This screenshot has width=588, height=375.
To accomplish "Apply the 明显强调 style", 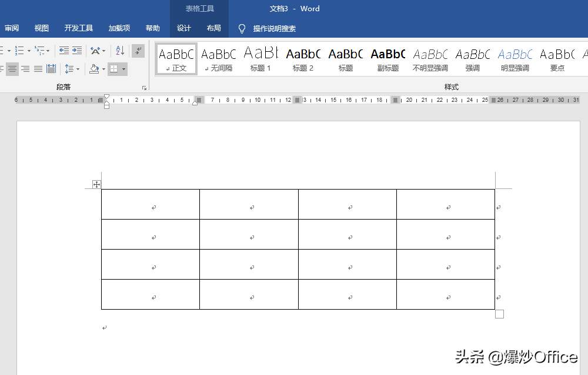I will click(515, 59).
